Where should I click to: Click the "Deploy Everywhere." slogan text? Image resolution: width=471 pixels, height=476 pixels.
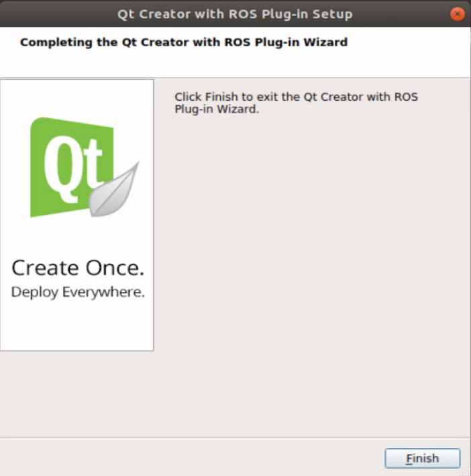(x=78, y=292)
